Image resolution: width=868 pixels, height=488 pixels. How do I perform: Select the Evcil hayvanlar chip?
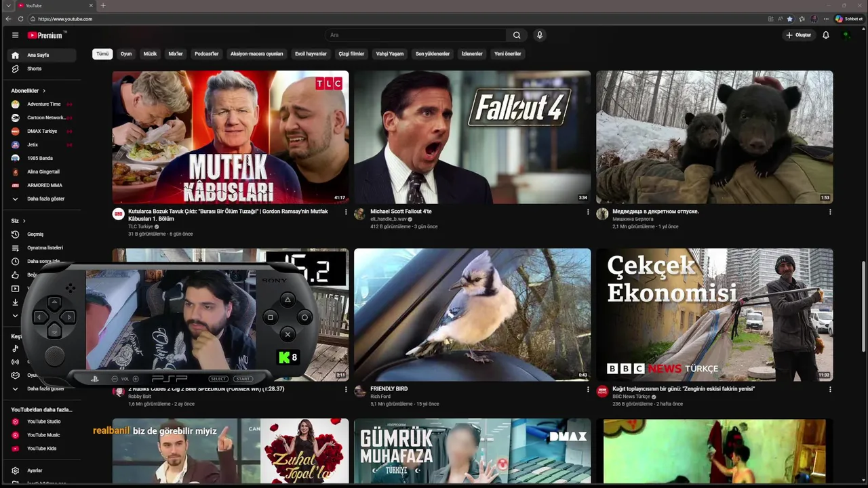point(311,54)
